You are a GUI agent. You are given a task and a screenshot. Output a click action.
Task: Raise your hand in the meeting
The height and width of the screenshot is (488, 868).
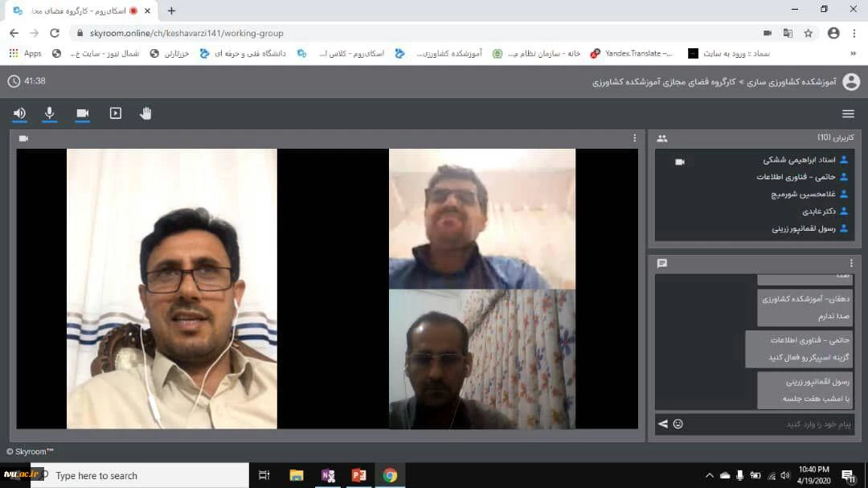pos(145,113)
